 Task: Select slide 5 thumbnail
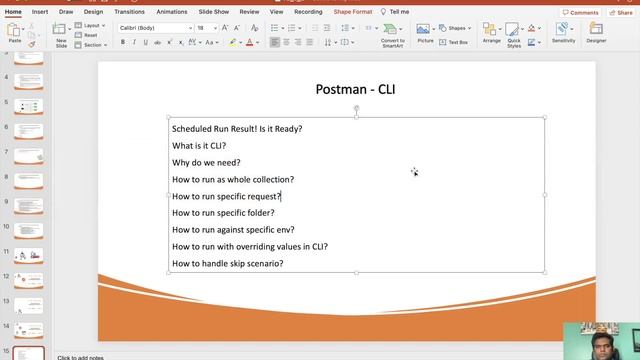pyautogui.click(x=29, y=106)
